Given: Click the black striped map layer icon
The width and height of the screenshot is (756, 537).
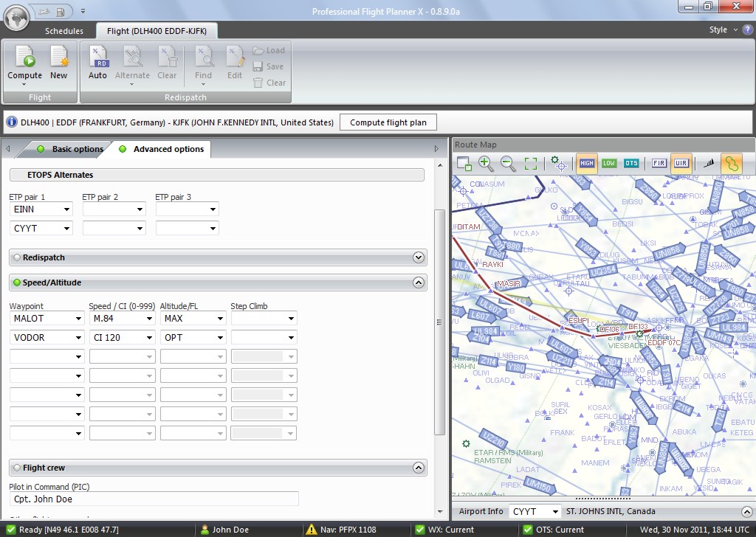Looking at the screenshot, I should click(708, 163).
